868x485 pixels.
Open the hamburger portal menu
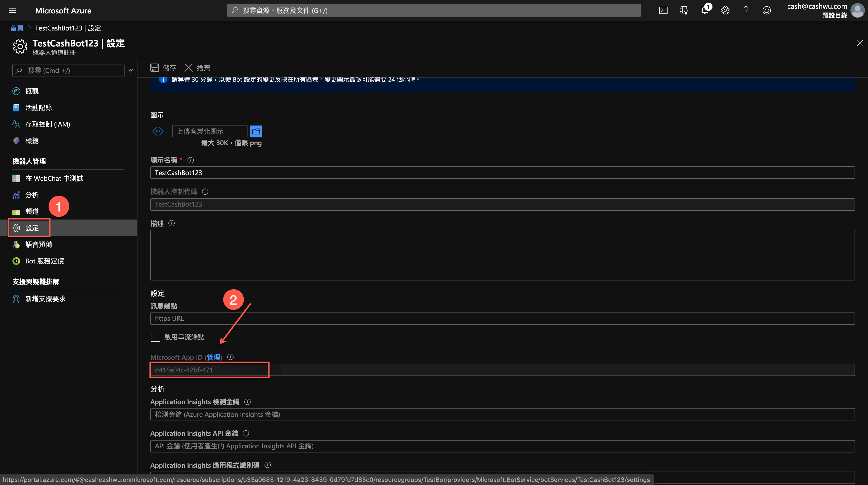coord(12,10)
